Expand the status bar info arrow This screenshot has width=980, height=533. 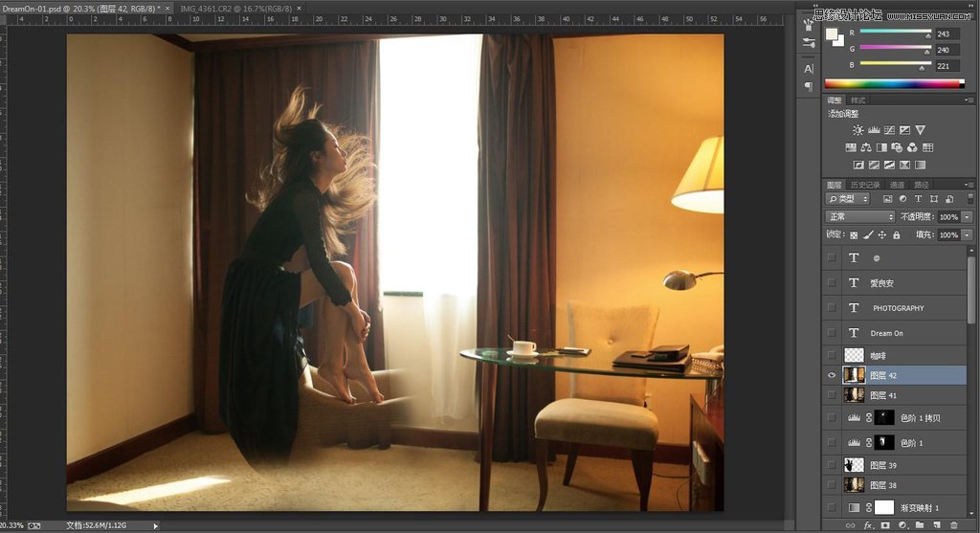point(156,526)
